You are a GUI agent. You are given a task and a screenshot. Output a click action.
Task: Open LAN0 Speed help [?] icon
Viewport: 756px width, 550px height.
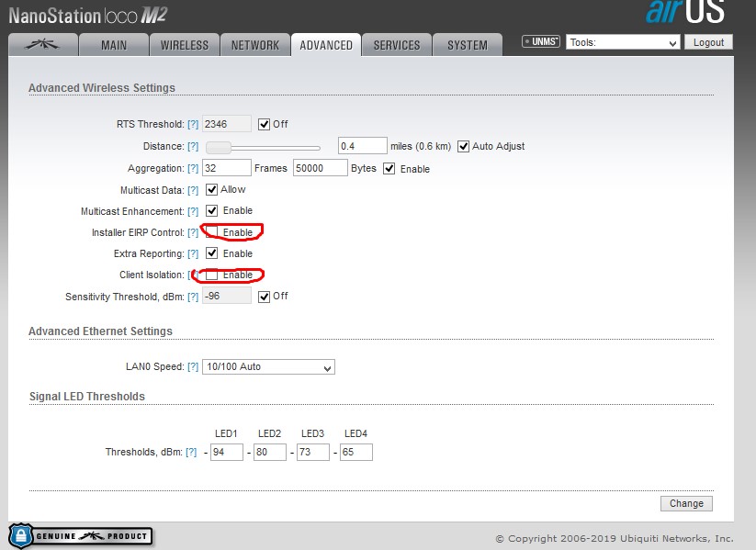pos(193,367)
